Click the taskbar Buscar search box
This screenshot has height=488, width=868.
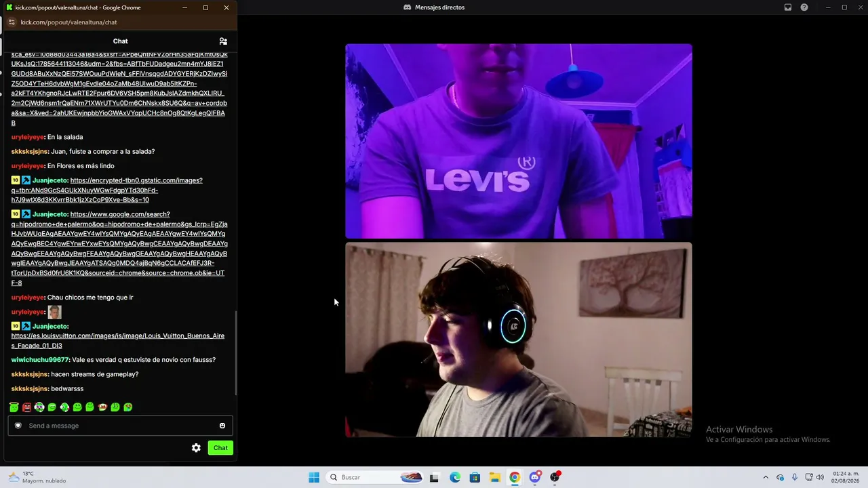point(374,477)
